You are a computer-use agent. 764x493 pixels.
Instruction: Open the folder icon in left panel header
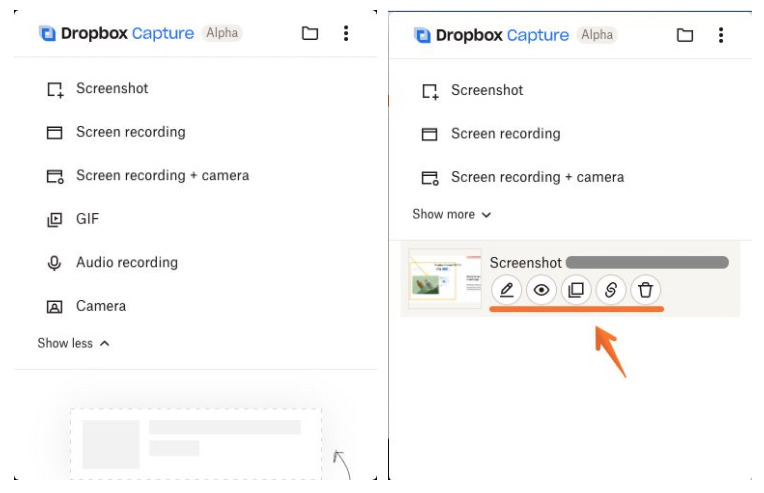tap(309, 34)
